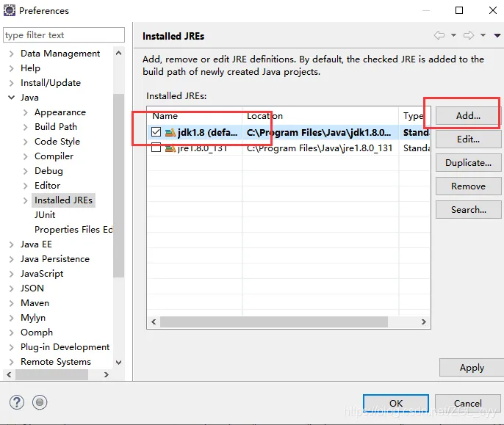
Task: Click the Duplicate... button
Action: click(x=468, y=162)
